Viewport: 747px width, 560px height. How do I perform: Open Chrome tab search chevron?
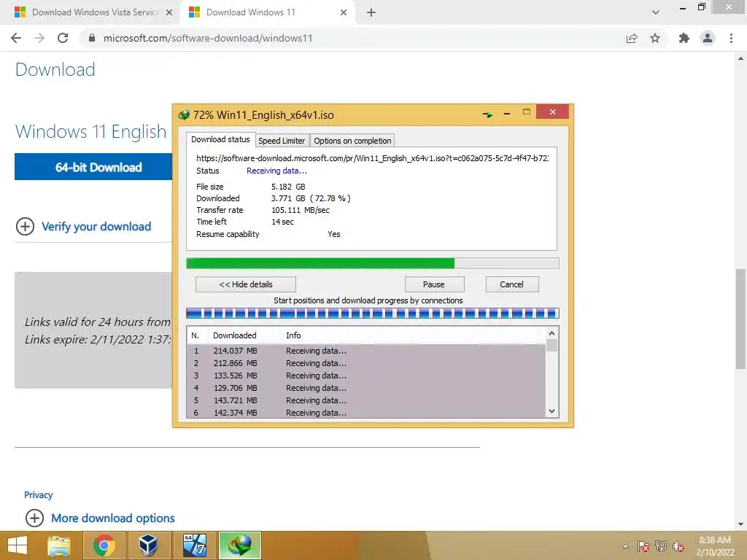[656, 12]
